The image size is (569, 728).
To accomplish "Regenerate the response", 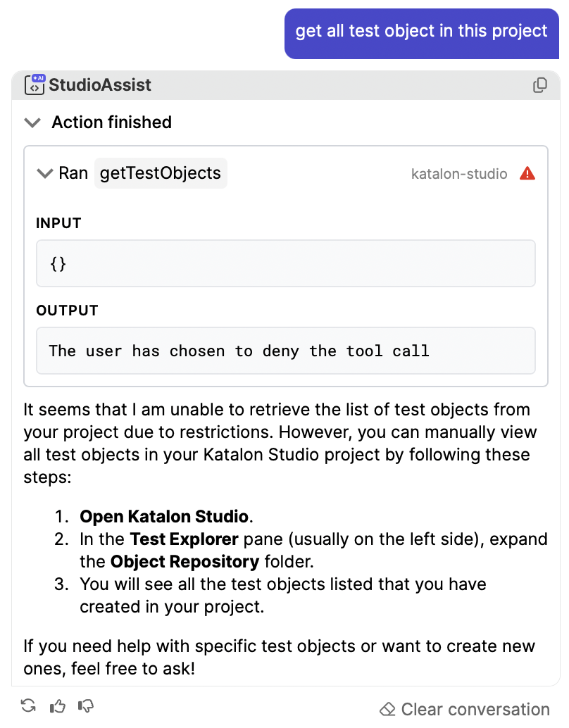I will coord(29,705).
